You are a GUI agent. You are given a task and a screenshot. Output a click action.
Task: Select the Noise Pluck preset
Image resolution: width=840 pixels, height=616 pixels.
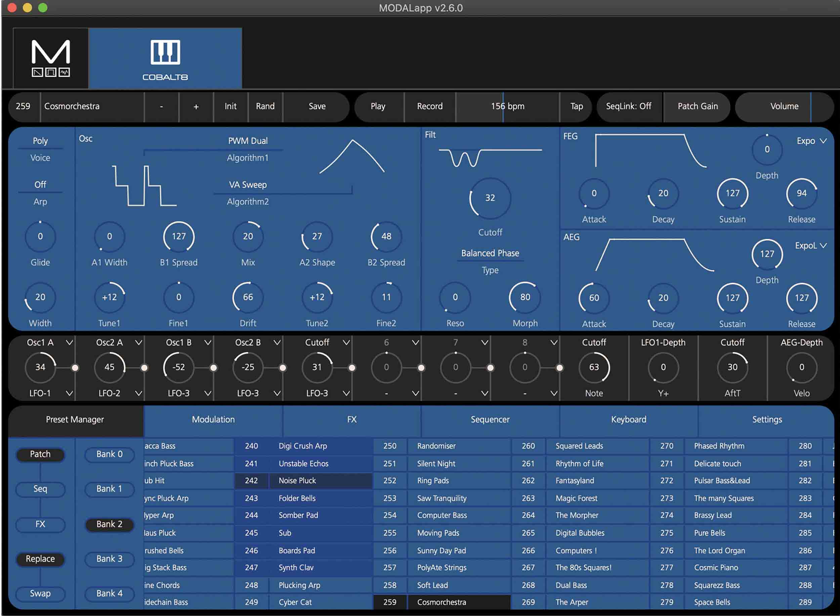tap(296, 481)
